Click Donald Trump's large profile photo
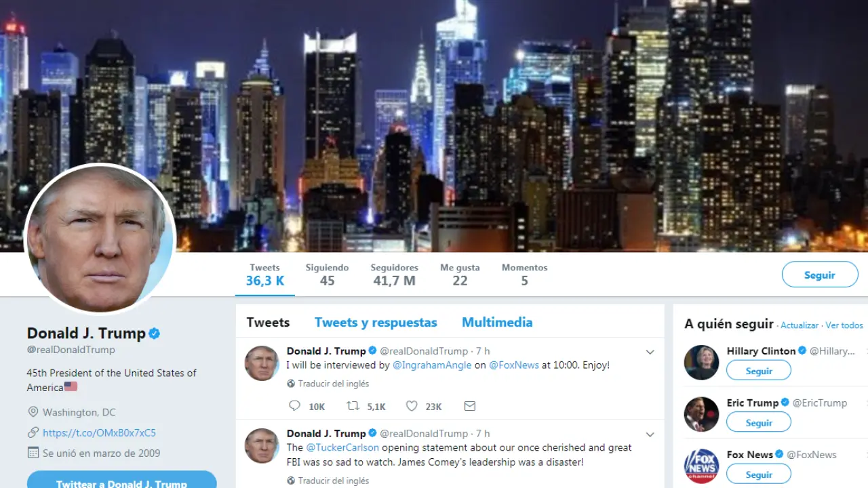This screenshot has width=868, height=488. point(100,238)
